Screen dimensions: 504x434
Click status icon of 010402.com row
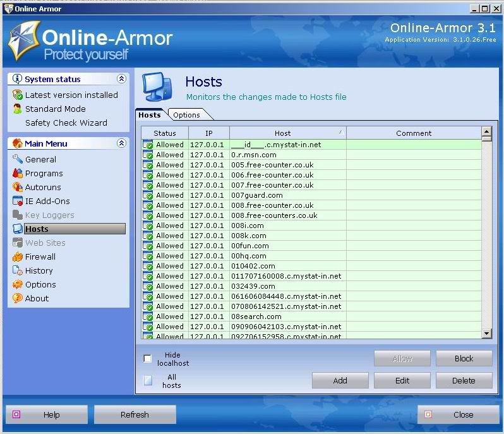(148, 266)
